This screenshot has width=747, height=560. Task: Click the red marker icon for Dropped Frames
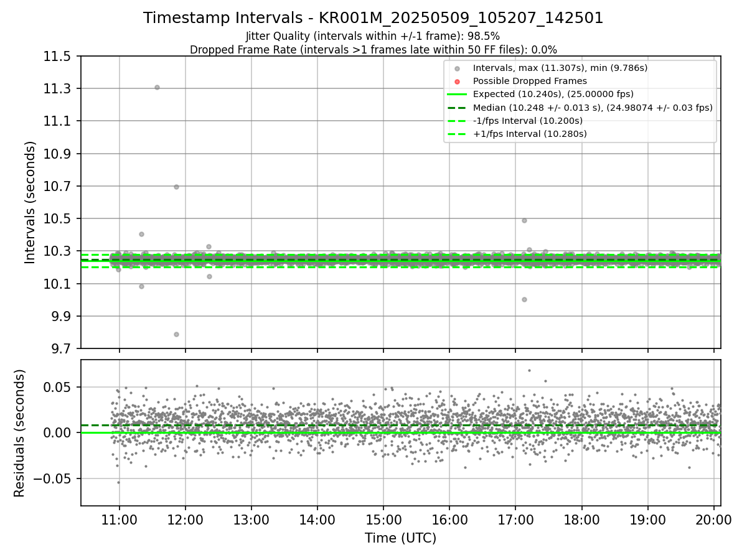(458, 82)
